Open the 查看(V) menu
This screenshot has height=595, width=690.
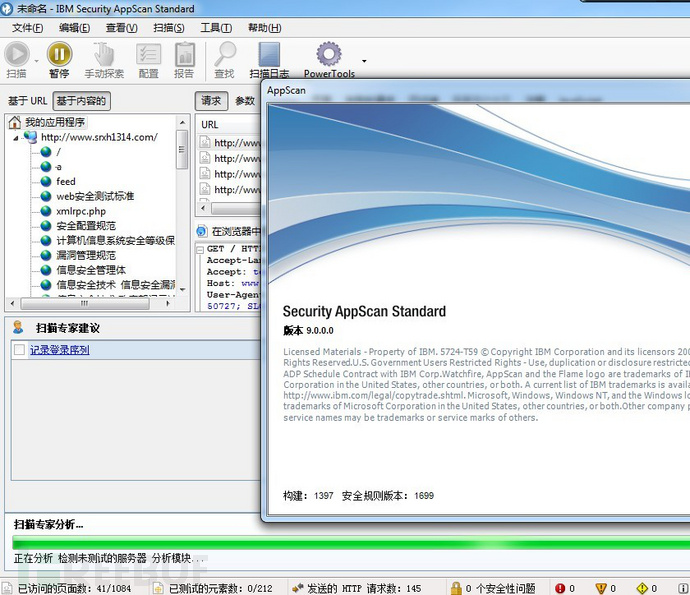(x=121, y=28)
